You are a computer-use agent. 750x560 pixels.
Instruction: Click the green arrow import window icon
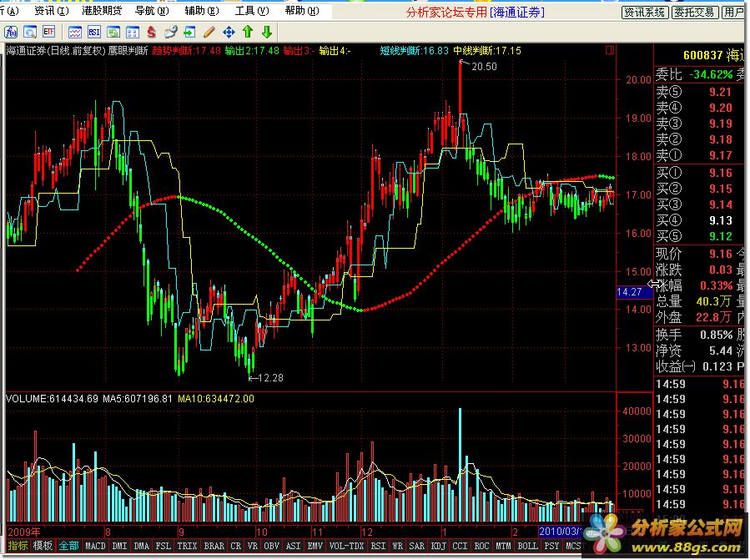click(x=190, y=32)
